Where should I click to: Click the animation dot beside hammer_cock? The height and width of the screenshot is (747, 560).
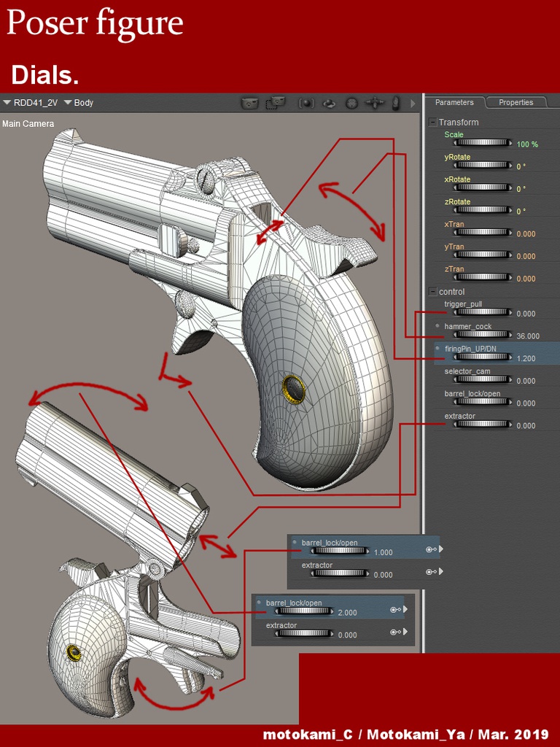pos(437,326)
